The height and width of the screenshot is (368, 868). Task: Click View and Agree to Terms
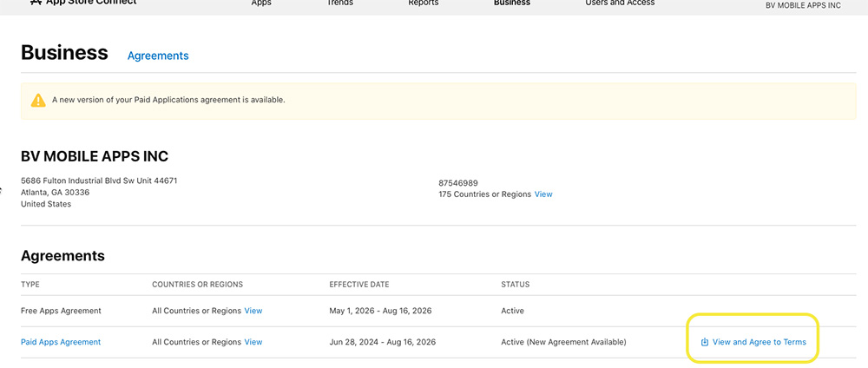click(759, 342)
